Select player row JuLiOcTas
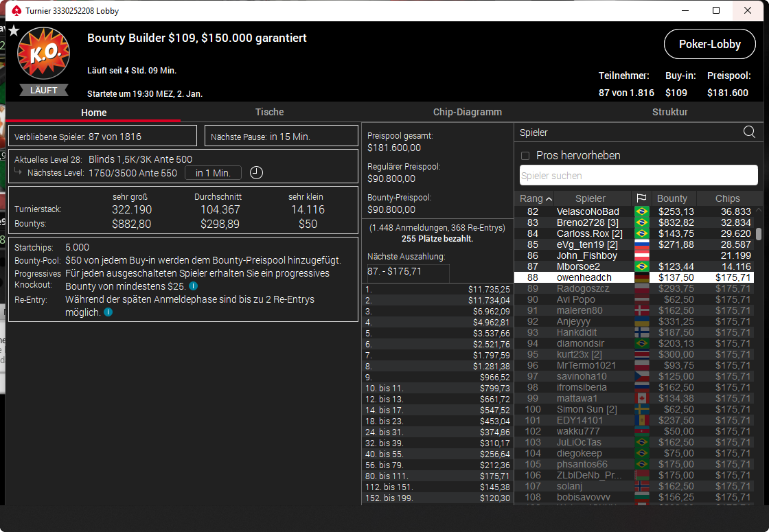Viewport: 769px width, 532px height. point(634,442)
